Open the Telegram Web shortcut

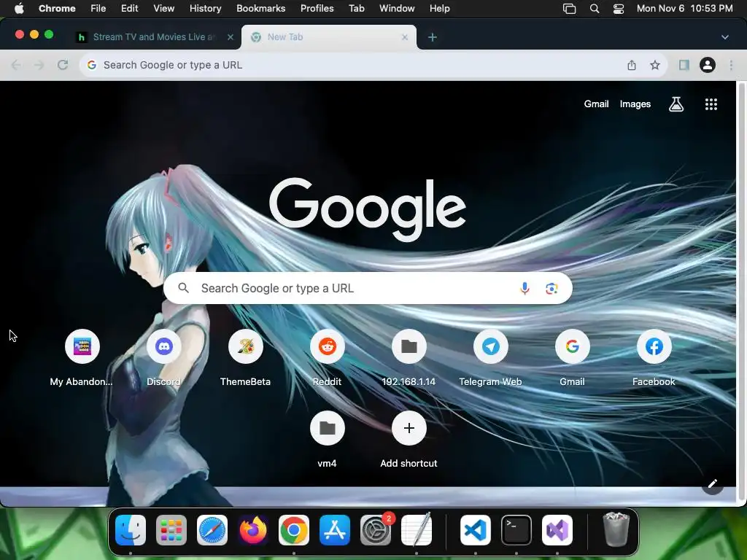click(x=491, y=346)
